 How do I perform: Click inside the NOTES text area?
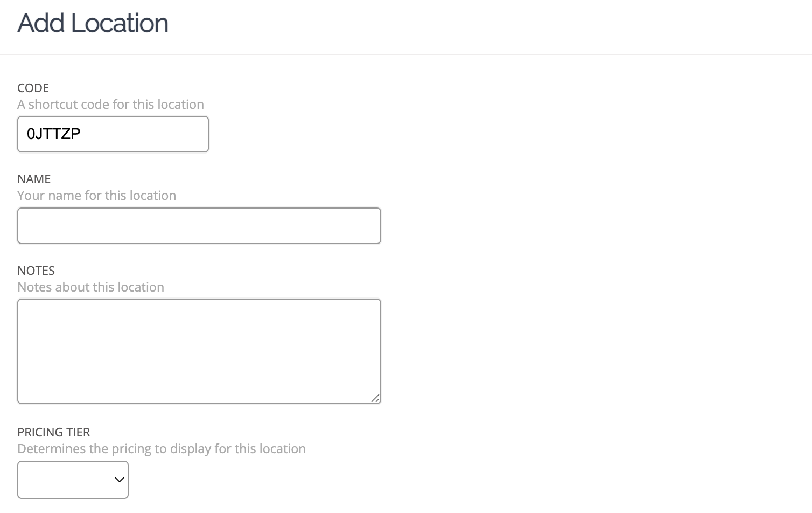199,351
